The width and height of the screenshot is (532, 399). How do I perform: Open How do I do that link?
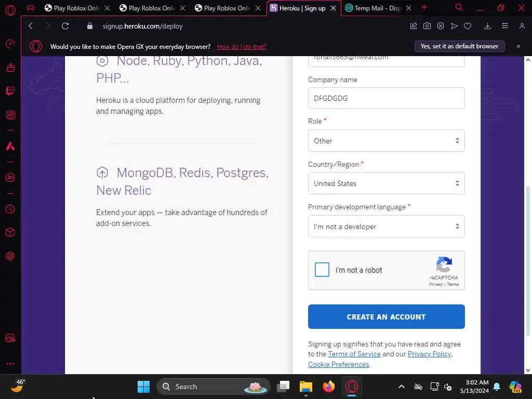pos(242,47)
